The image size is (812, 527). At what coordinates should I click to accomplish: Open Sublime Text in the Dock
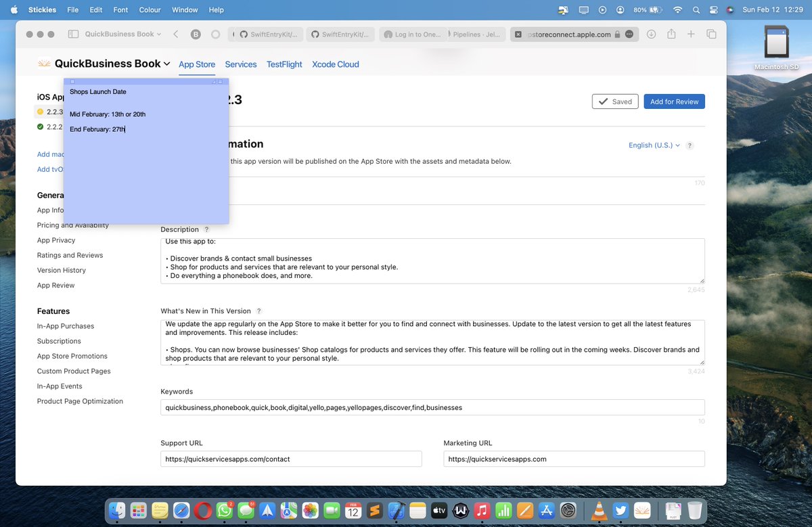[375, 510]
